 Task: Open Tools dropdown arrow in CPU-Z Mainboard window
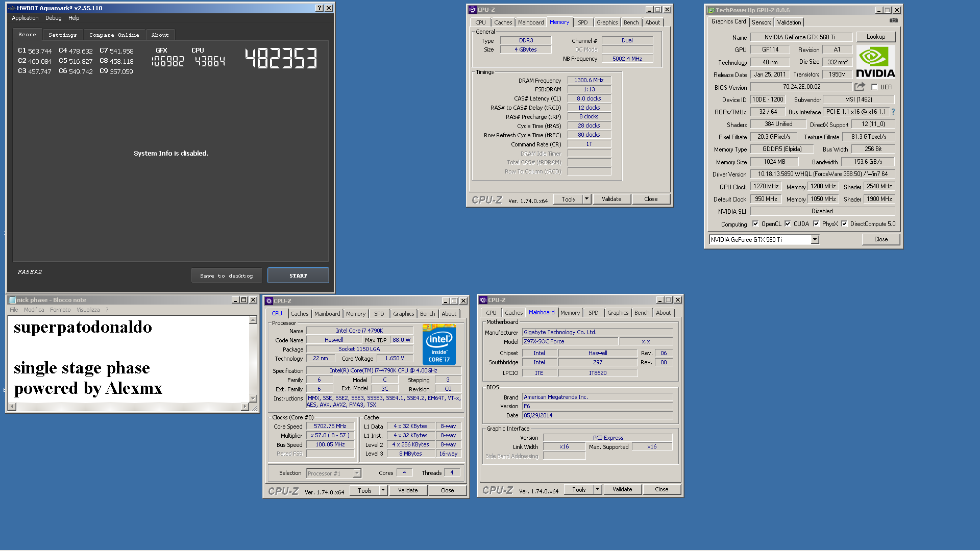[x=597, y=489]
